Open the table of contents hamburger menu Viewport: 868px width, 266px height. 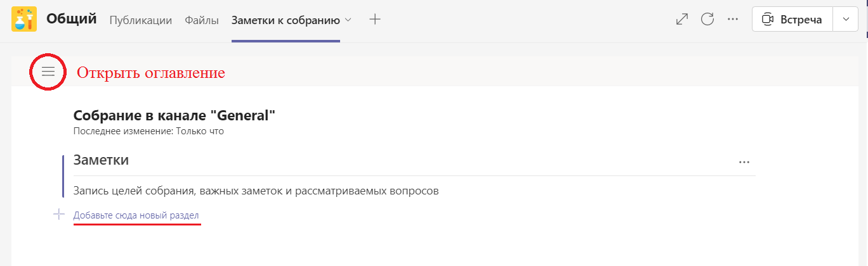[x=48, y=72]
